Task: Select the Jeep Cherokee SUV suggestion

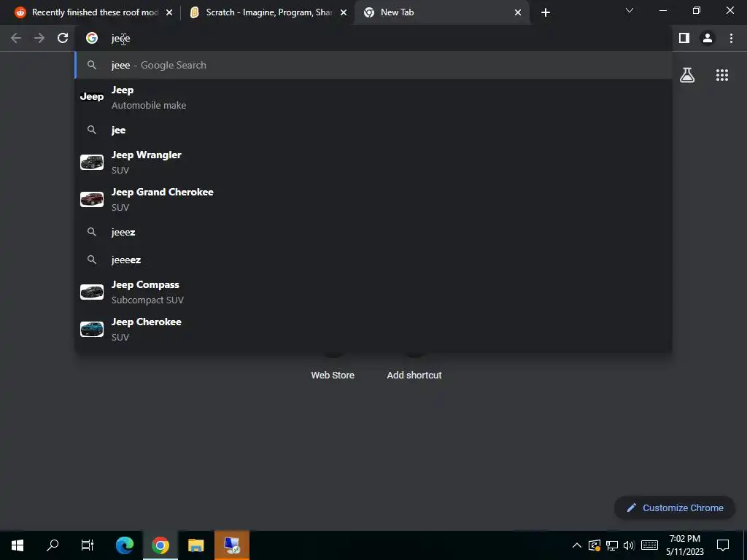Action: (x=373, y=329)
